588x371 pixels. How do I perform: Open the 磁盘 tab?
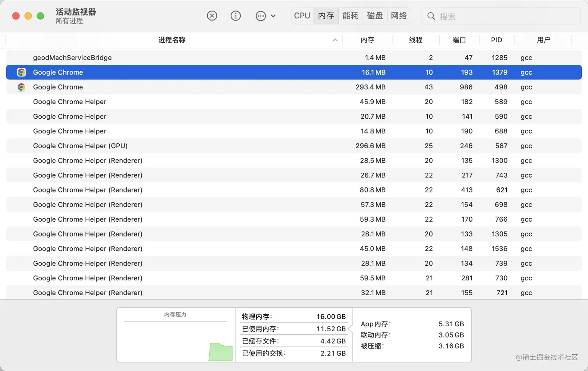click(374, 16)
